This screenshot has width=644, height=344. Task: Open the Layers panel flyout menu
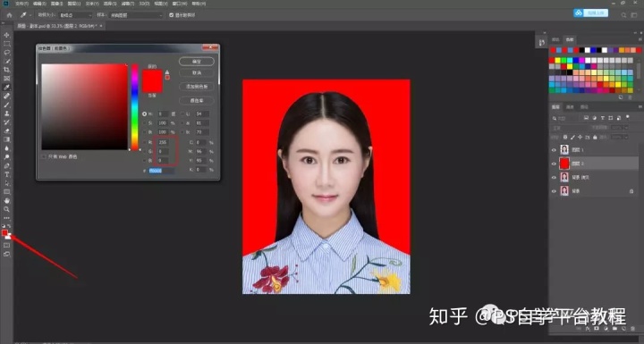click(x=640, y=106)
